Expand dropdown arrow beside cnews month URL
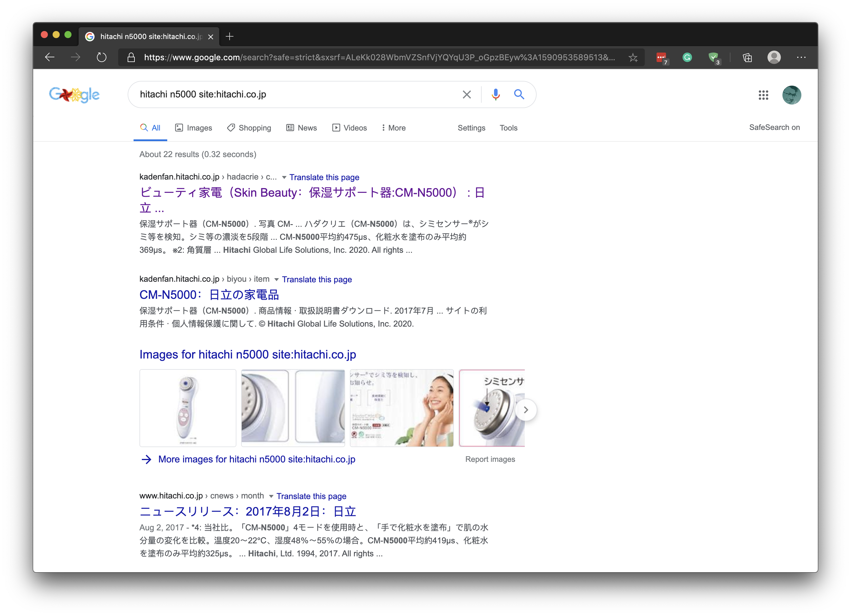851x616 pixels. [x=271, y=496]
